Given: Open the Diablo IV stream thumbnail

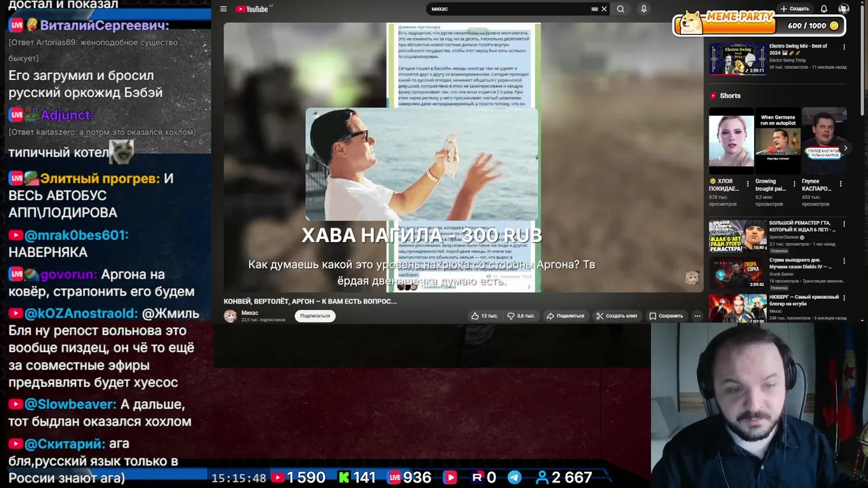Looking at the screenshot, I should click(737, 272).
